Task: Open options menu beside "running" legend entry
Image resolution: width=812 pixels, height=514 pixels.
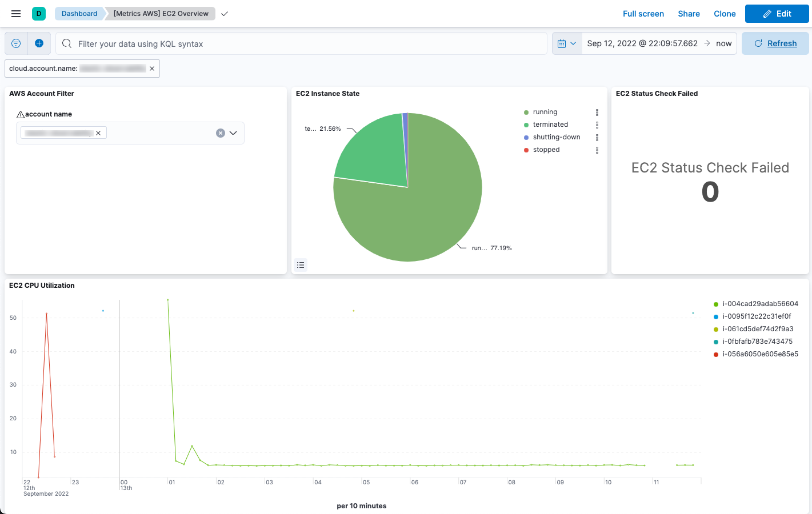Action: (x=597, y=112)
